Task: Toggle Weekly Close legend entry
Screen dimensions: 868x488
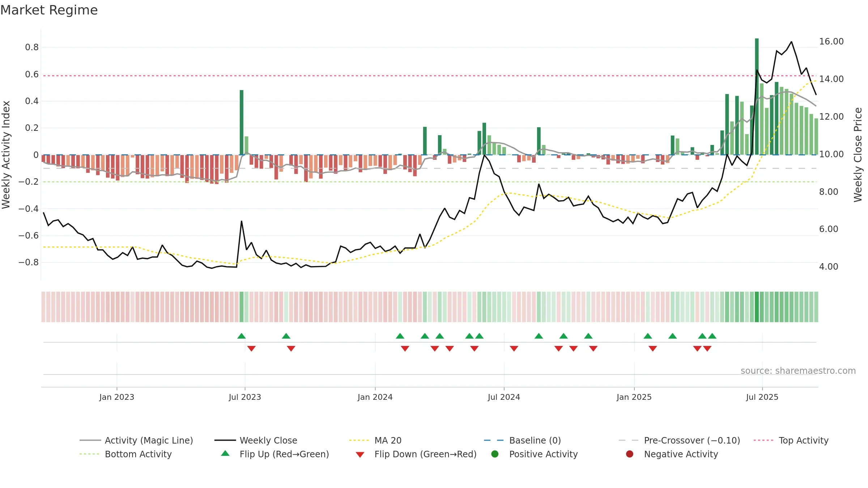Action: point(256,440)
